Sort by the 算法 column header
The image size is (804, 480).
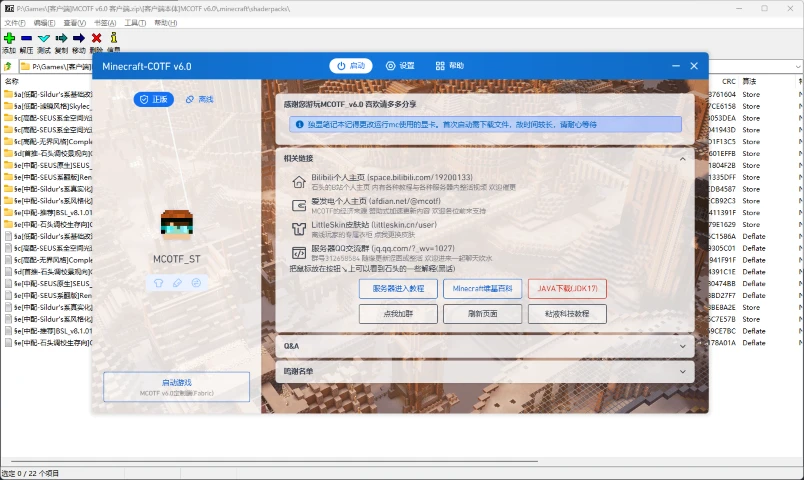tap(749, 81)
